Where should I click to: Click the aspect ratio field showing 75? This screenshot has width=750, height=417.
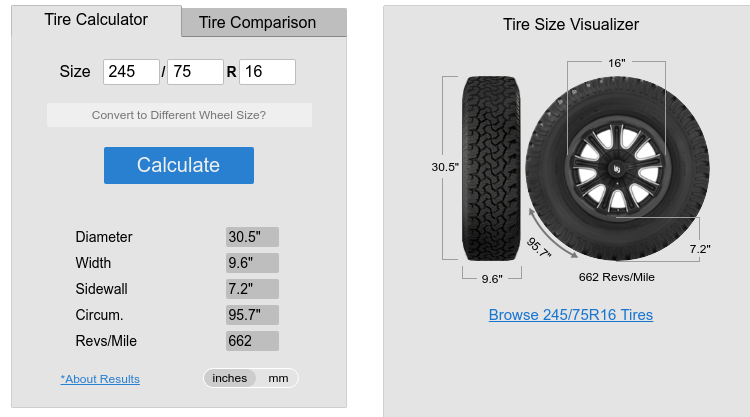click(x=195, y=72)
